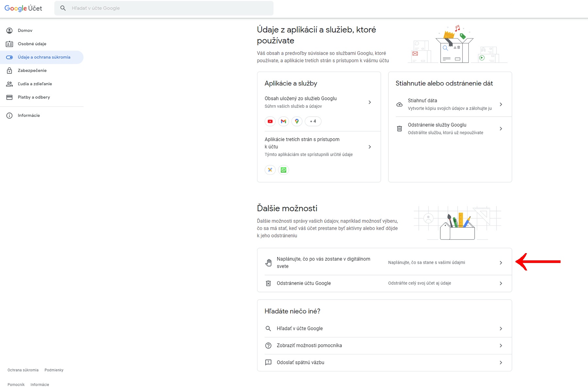Viewport: 588px width, 392px height.
Task: Expand chevron in Hľadať v účte Google row
Action: 501,328
